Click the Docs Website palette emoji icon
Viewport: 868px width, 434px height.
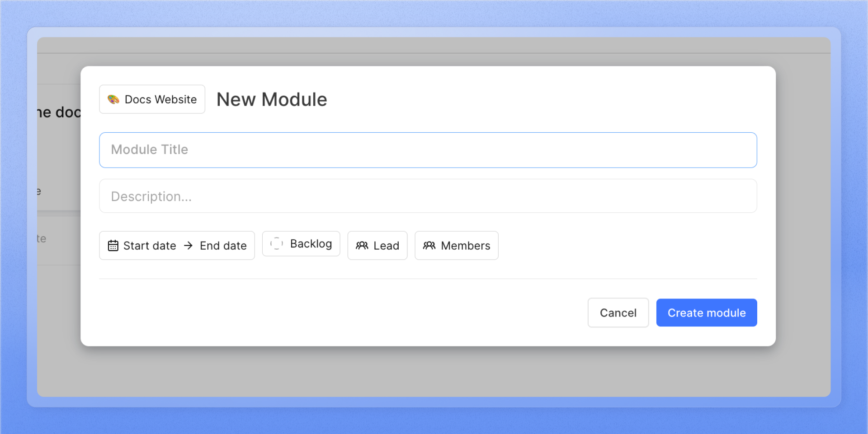pos(113,99)
